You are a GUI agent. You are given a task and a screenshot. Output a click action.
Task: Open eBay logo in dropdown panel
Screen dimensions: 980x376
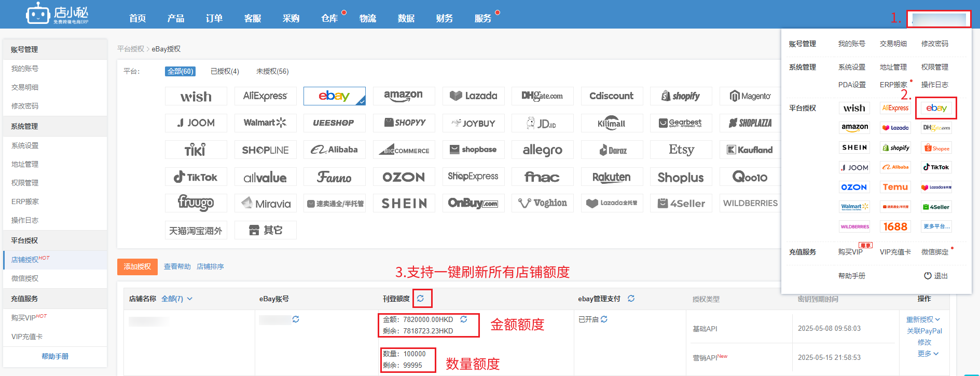click(936, 108)
